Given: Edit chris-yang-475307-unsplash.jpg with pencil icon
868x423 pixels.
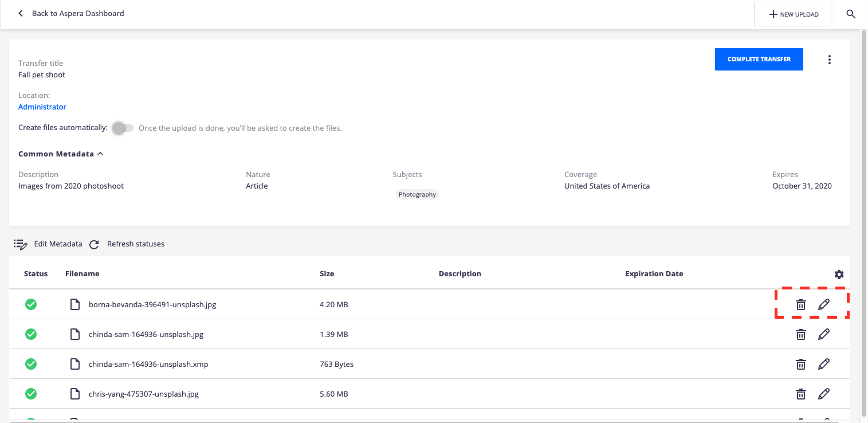Looking at the screenshot, I should [x=824, y=394].
